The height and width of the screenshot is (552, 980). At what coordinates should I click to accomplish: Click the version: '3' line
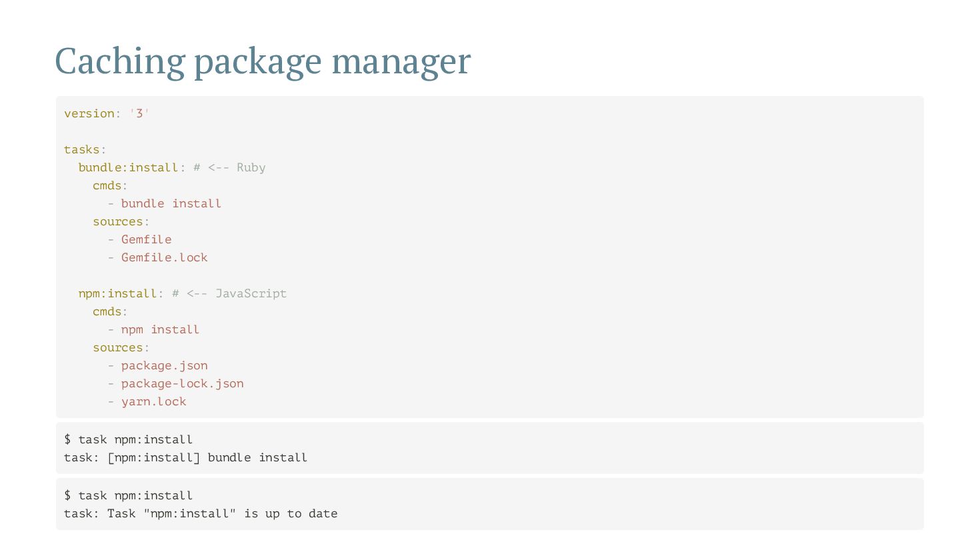(107, 113)
